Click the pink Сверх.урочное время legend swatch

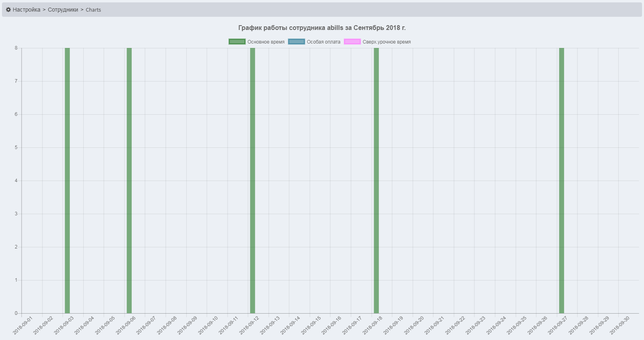(x=352, y=42)
